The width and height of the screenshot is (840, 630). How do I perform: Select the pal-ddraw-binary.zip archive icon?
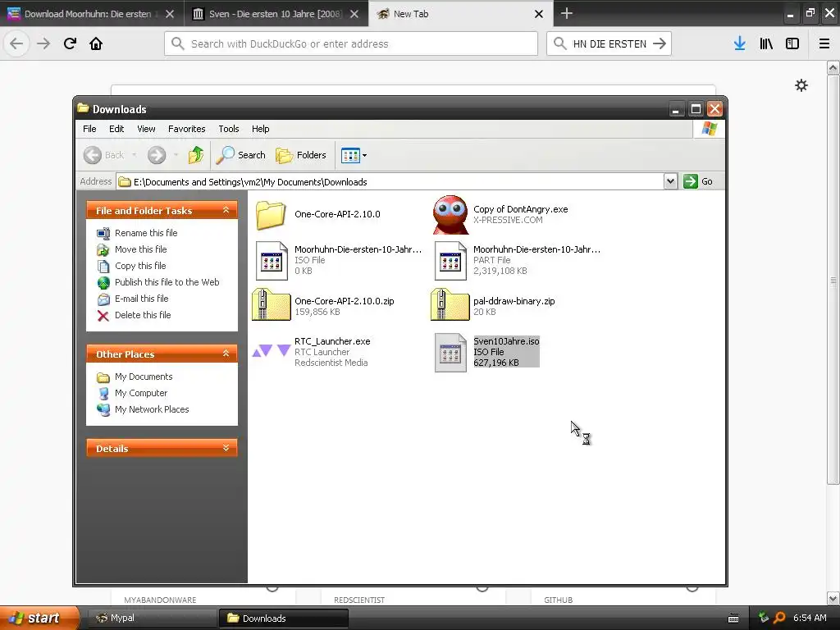point(450,304)
